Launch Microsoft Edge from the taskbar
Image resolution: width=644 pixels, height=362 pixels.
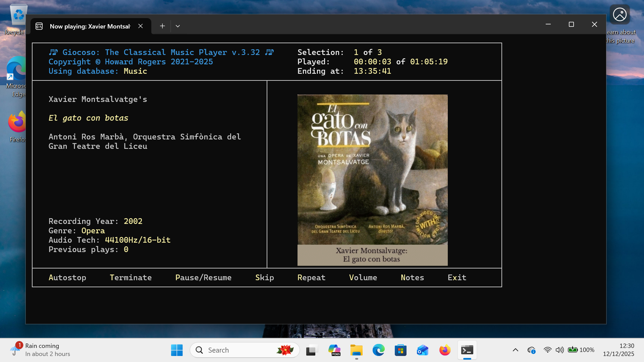[378, 350]
